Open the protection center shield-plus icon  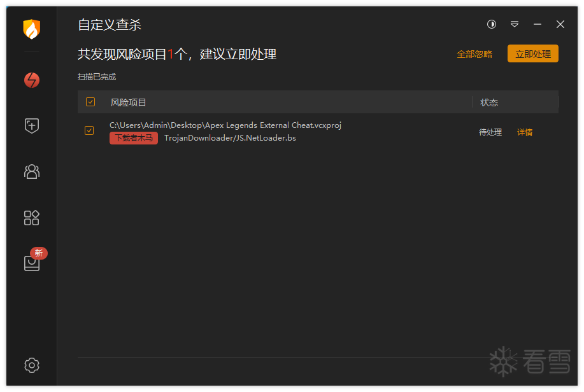(x=32, y=126)
